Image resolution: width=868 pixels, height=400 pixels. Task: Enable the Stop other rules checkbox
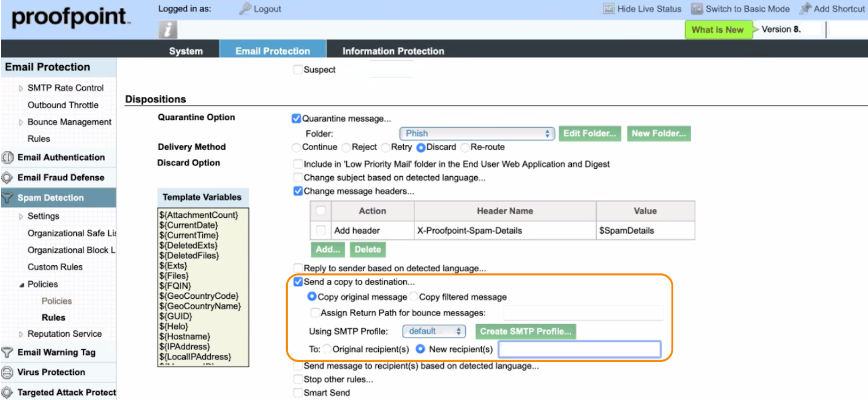[298, 379]
